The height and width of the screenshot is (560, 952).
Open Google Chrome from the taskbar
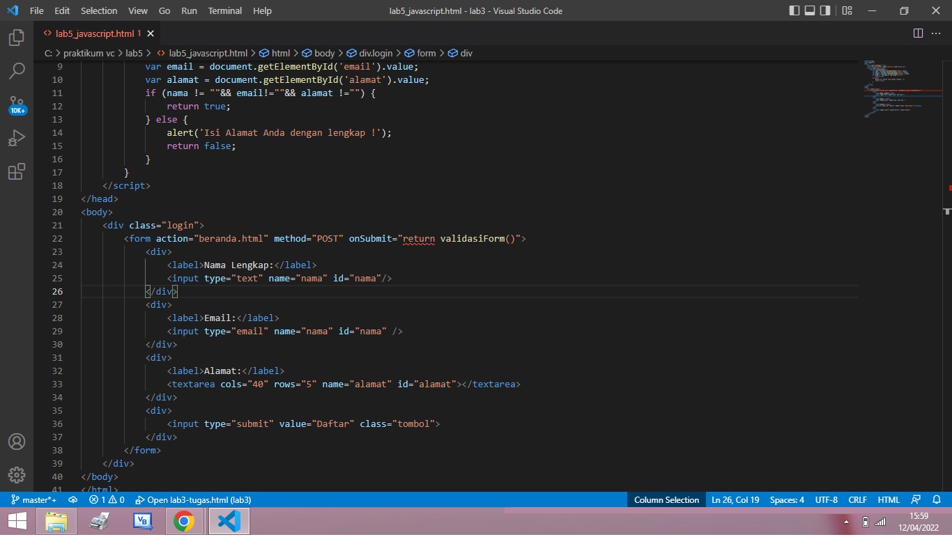pyautogui.click(x=184, y=521)
